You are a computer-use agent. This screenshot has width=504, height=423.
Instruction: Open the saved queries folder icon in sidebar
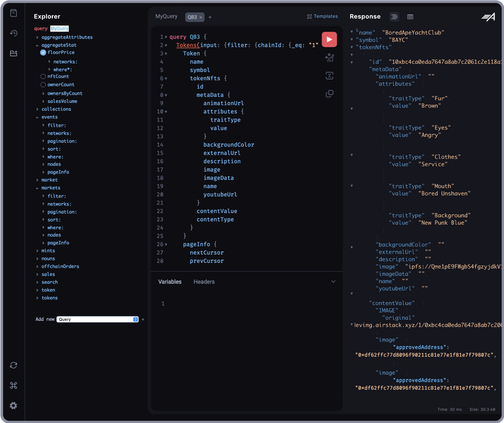[x=13, y=54]
